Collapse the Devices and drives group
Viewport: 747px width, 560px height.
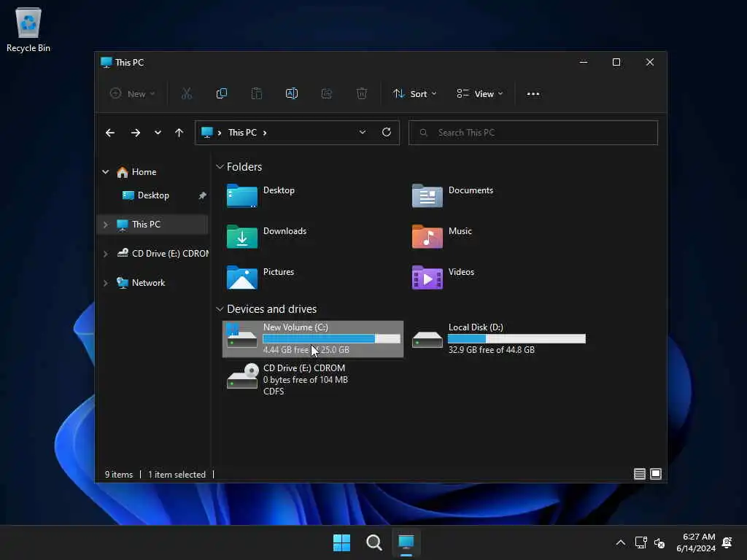tap(220, 309)
